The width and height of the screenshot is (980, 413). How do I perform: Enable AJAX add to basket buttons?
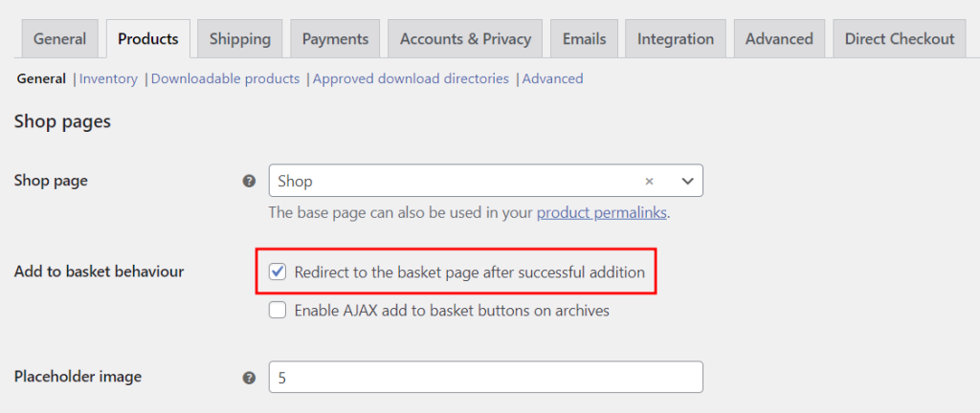[278, 310]
